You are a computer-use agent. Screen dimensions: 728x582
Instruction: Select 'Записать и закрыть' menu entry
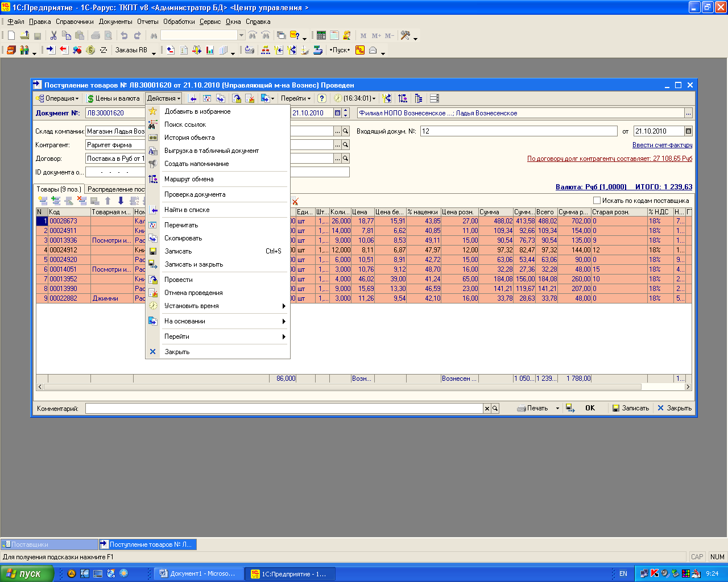[218, 264]
